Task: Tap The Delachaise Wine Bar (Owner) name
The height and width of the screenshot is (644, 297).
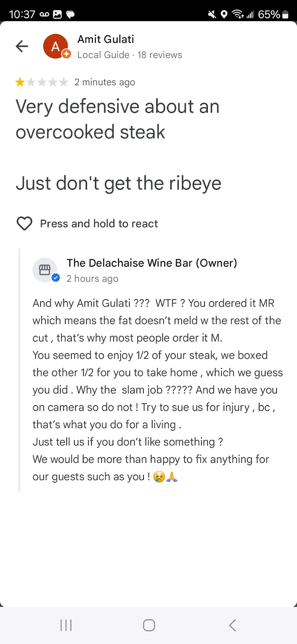Action: [152, 263]
